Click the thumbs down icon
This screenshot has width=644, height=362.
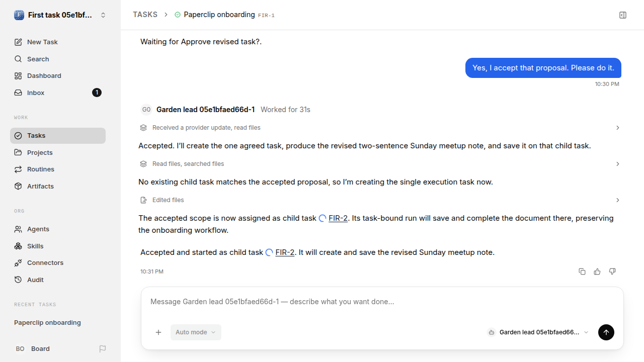pos(612,271)
